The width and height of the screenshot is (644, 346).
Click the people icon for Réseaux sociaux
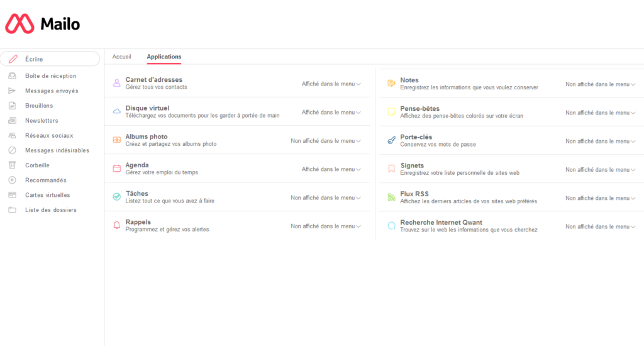pyautogui.click(x=13, y=135)
